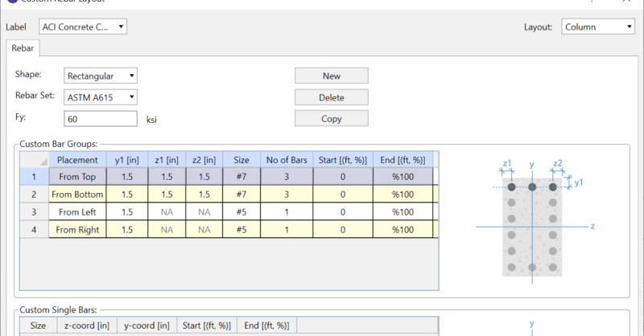
Task: Switch to the Rebar tab
Action: [23, 48]
